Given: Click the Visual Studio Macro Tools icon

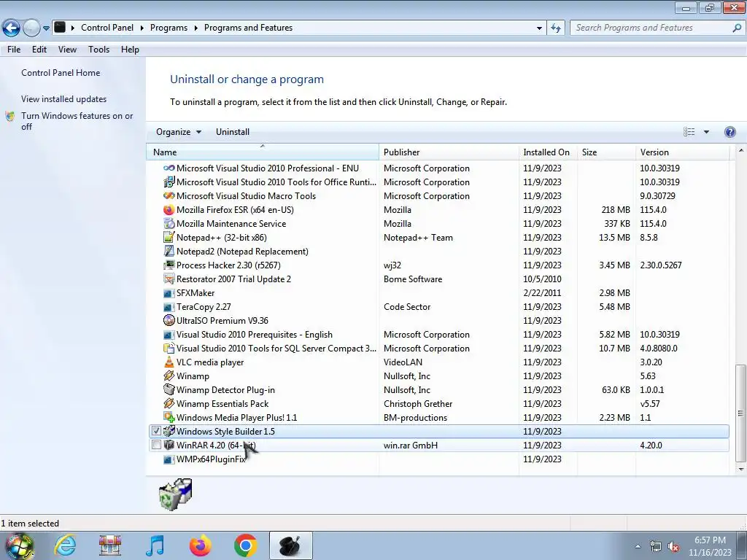Looking at the screenshot, I should pos(169,195).
